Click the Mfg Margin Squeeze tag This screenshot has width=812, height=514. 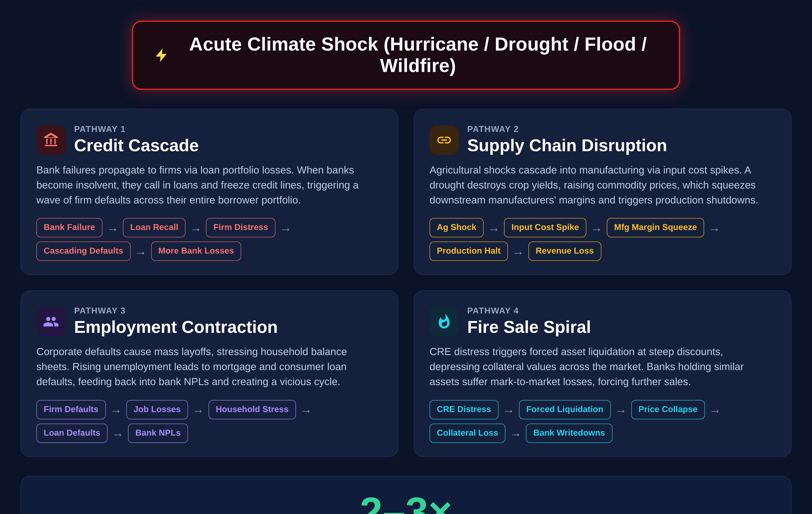click(x=655, y=228)
